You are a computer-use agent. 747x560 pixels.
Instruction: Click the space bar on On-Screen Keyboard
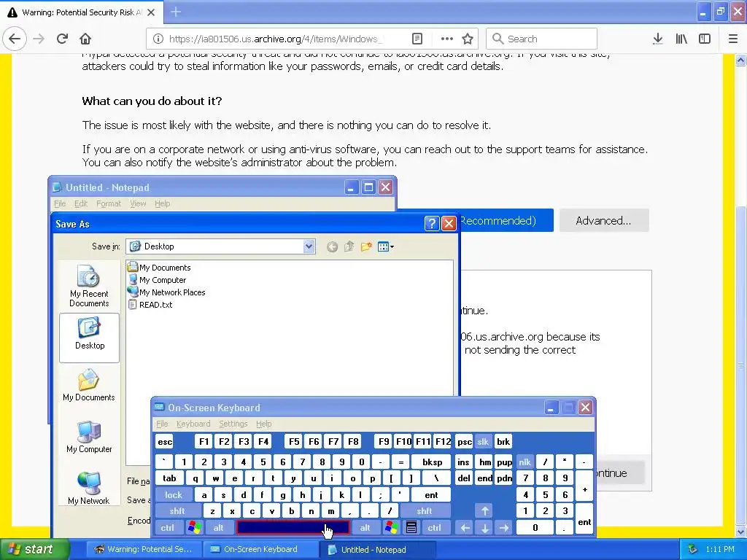tap(293, 528)
